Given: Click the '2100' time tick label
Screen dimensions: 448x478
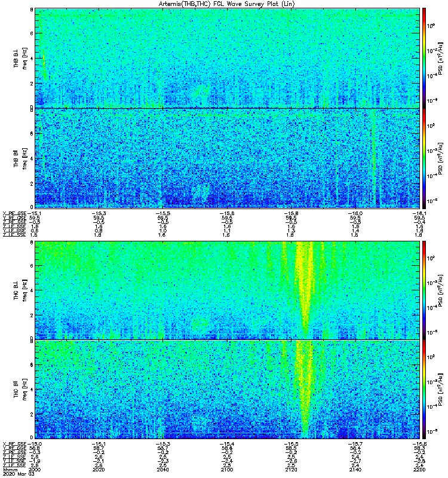Looking at the screenshot, I should (227, 470).
